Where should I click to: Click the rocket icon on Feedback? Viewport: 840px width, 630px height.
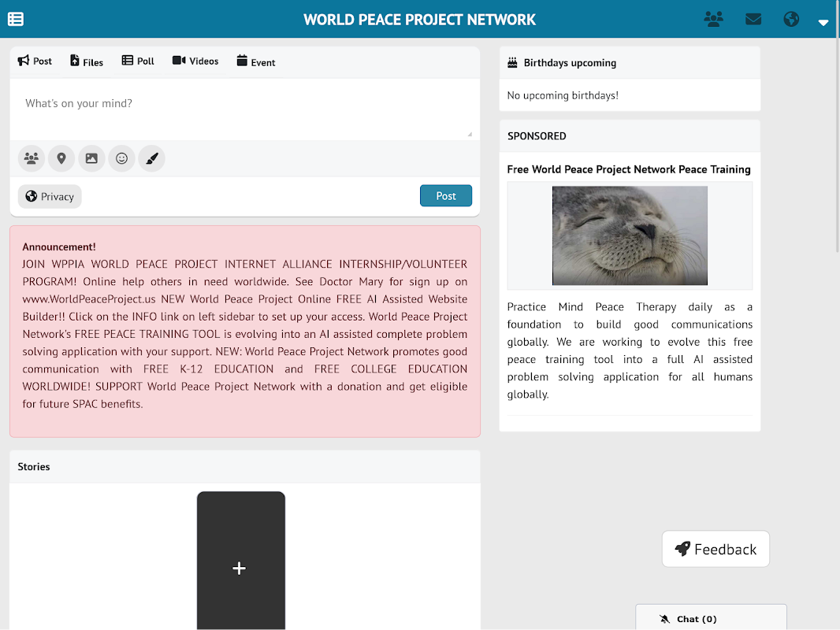click(x=682, y=549)
